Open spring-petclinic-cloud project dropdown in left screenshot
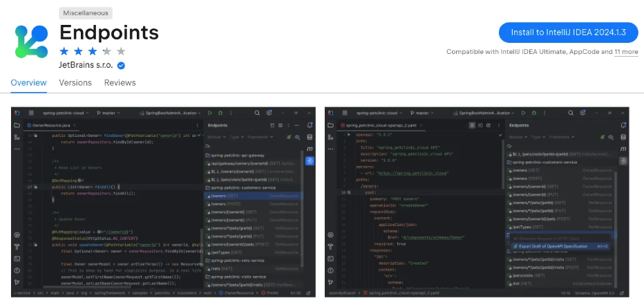The image size is (644, 307). click(65, 113)
